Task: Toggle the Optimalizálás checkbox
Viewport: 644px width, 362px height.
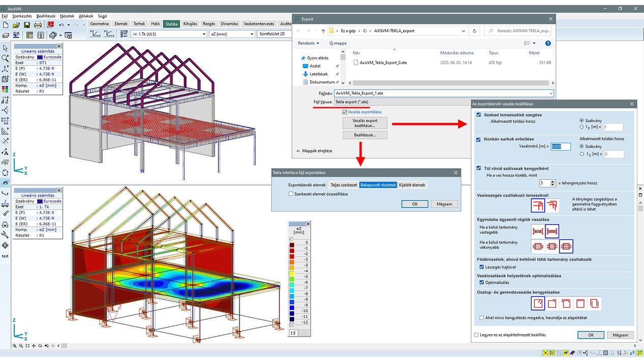Action: click(x=482, y=282)
